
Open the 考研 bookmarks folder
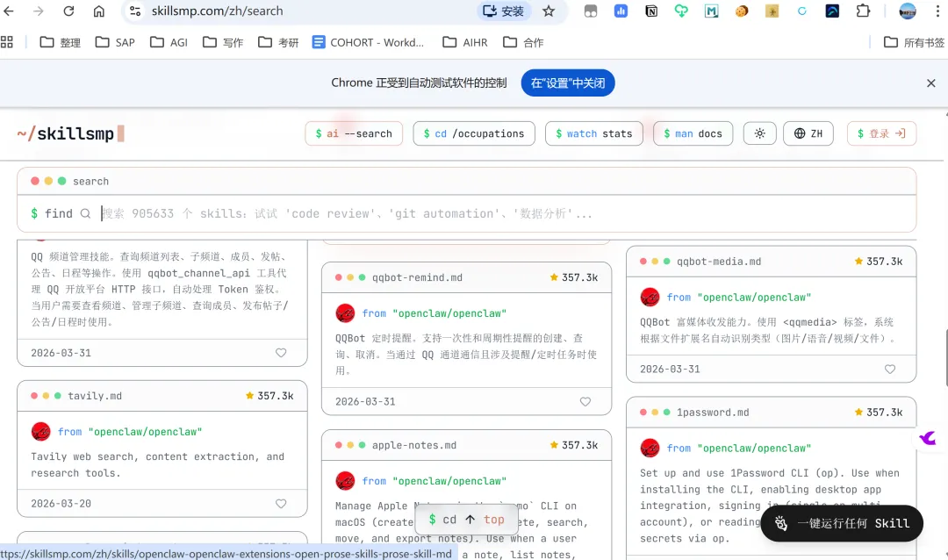(278, 42)
